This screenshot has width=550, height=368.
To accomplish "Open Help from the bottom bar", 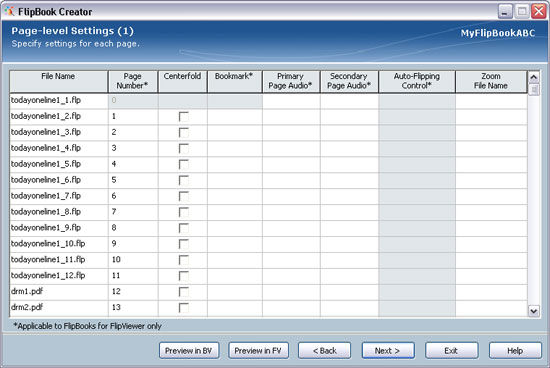I will point(515,350).
